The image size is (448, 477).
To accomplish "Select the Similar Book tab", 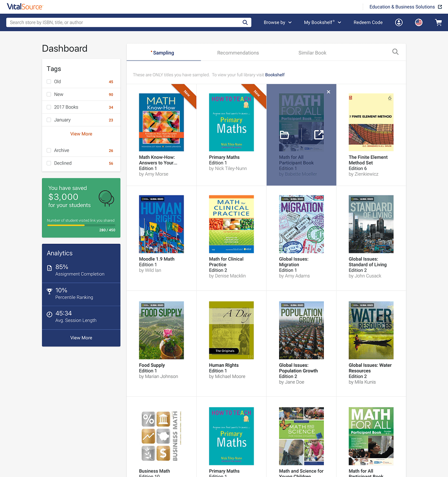I will tap(312, 53).
